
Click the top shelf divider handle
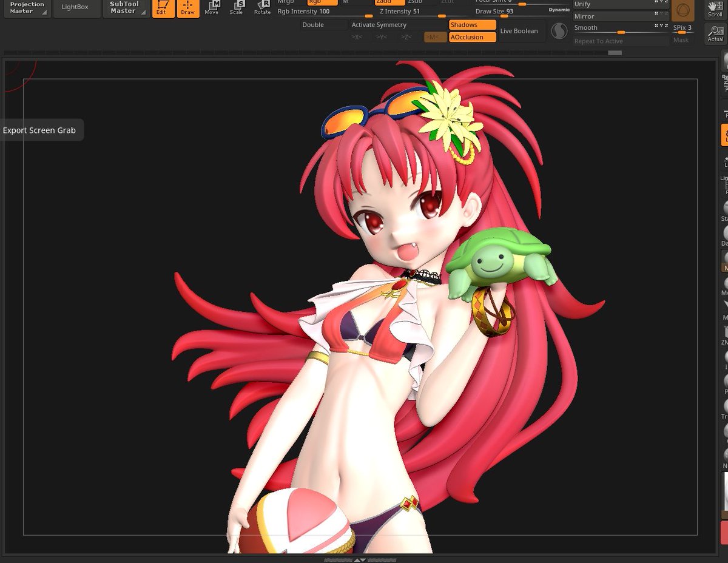[x=615, y=53]
